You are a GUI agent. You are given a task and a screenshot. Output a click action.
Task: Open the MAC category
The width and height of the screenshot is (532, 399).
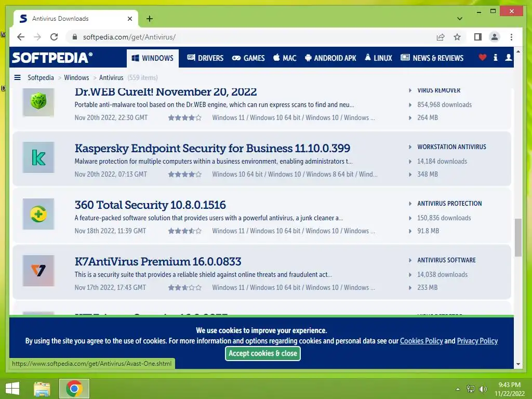click(x=285, y=58)
